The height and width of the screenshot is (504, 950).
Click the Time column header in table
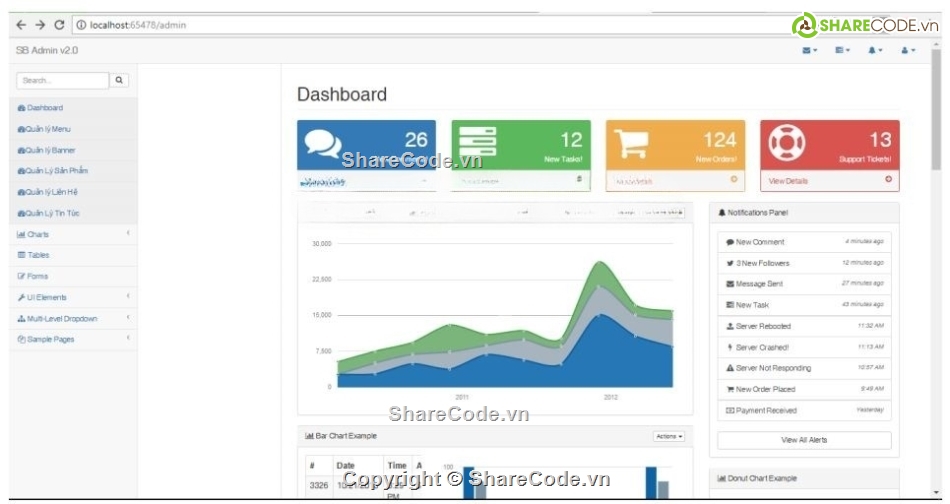coord(397,465)
